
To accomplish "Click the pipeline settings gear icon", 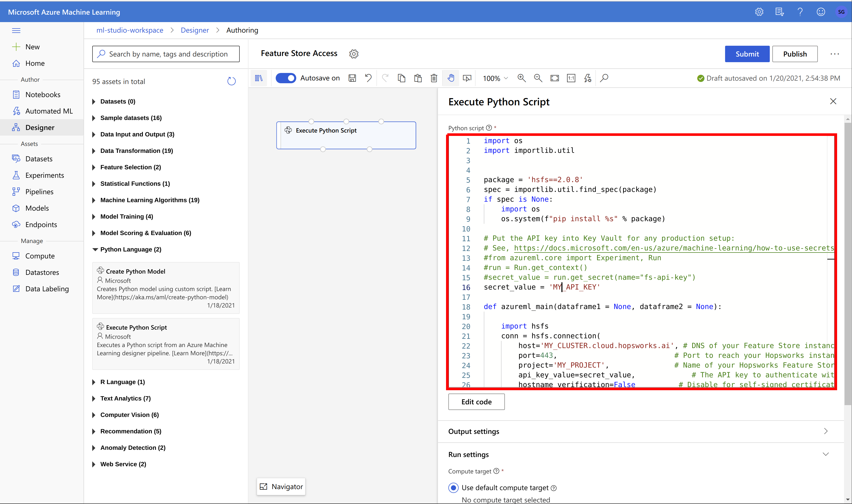I will pyautogui.click(x=354, y=53).
